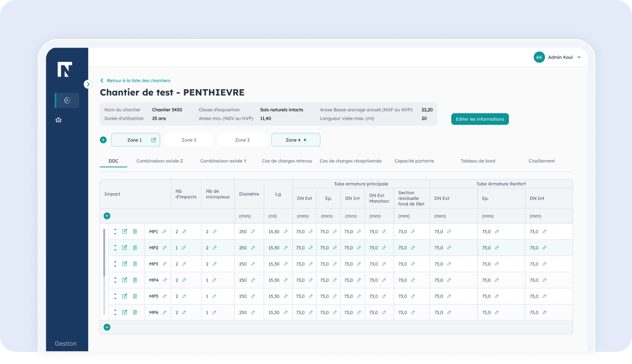Click the vertical scrollbar left of the table rows
The height and width of the screenshot is (364, 632).
point(104,253)
